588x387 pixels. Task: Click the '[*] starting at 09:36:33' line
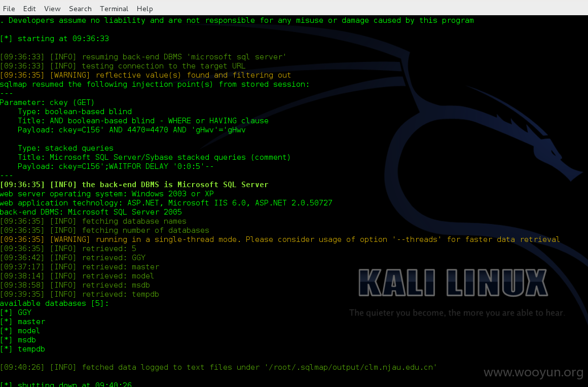coord(54,39)
